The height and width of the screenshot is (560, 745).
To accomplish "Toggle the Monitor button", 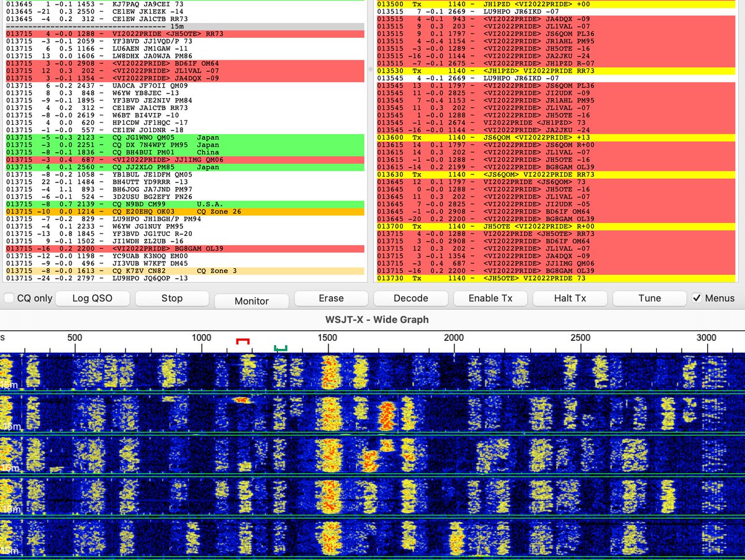I will coord(251,300).
